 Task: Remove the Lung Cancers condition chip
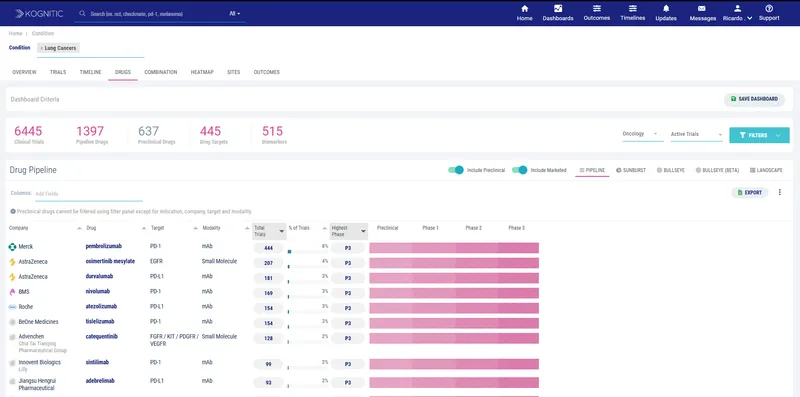coord(42,48)
